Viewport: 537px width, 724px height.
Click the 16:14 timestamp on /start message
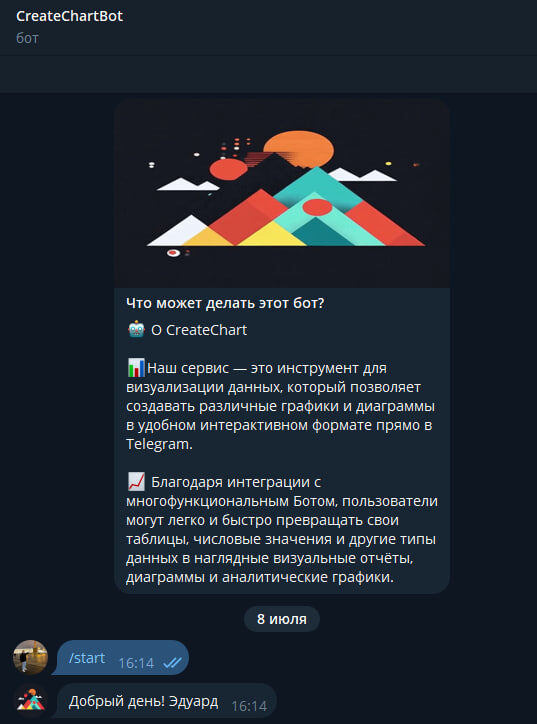tap(136, 663)
